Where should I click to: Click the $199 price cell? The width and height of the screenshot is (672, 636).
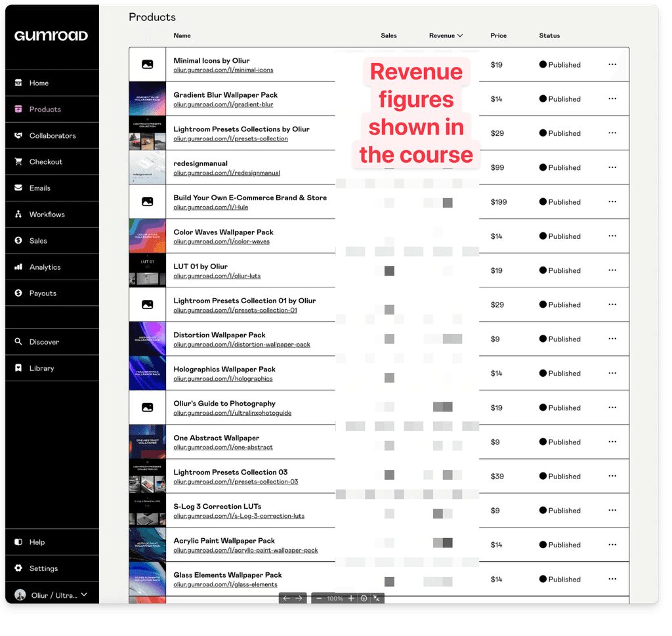pos(499,202)
